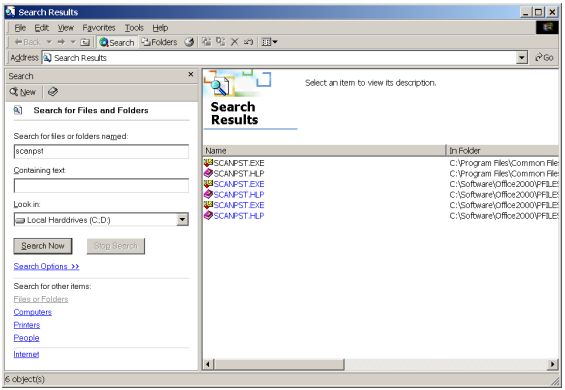Click the Delete X toolbar icon

click(234, 42)
